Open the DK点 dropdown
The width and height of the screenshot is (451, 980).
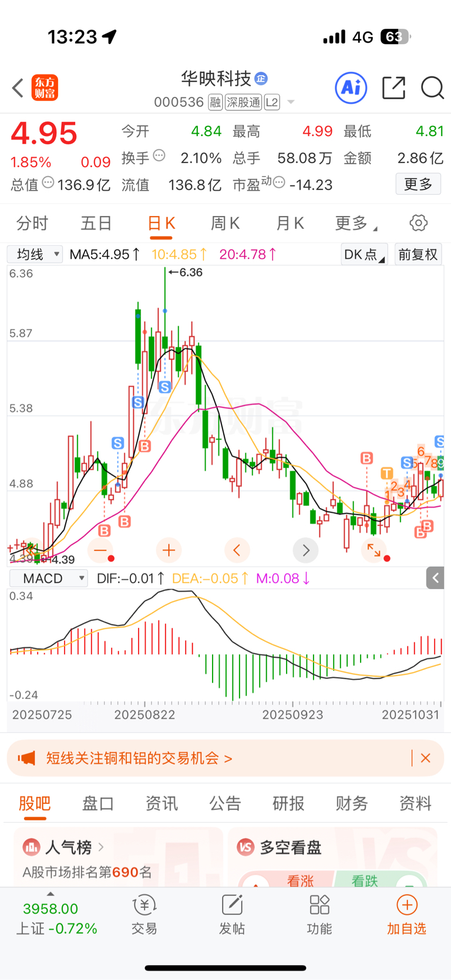click(x=364, y=255)
